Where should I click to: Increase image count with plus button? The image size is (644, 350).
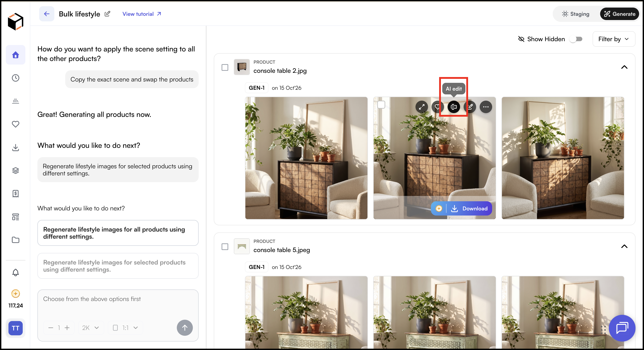pos(67,328)
